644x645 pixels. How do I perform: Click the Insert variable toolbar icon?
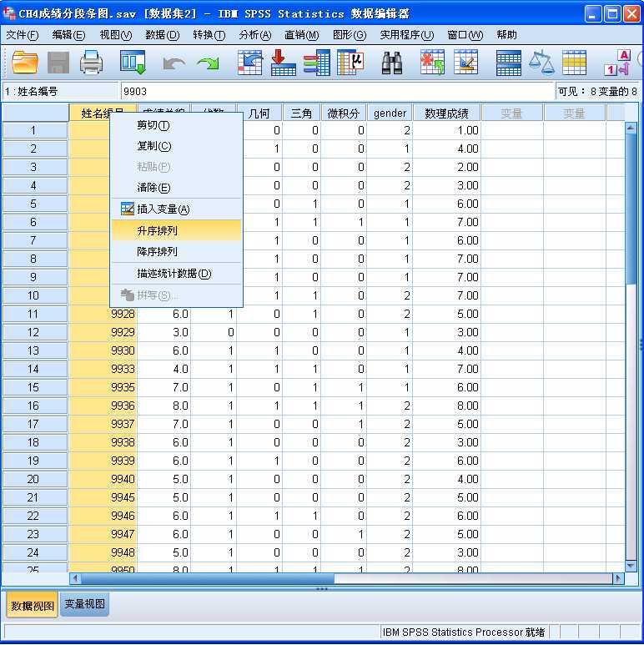point(465,63)
